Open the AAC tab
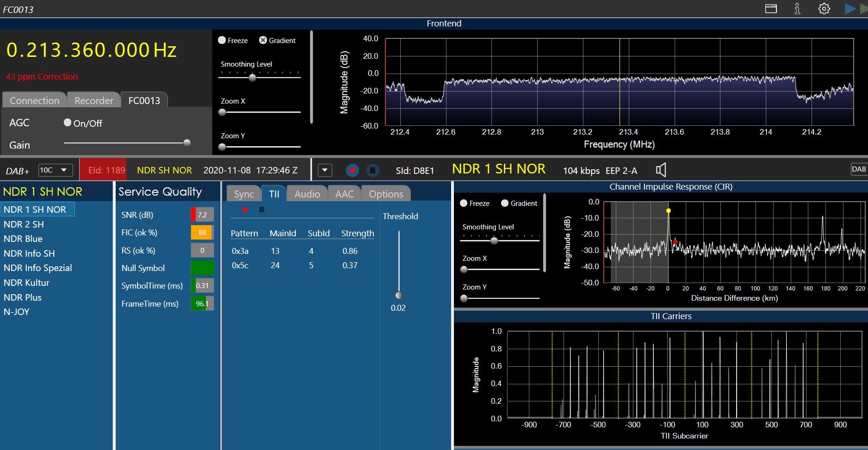Viewport: 868px width, 450px height. pos(344,194)
